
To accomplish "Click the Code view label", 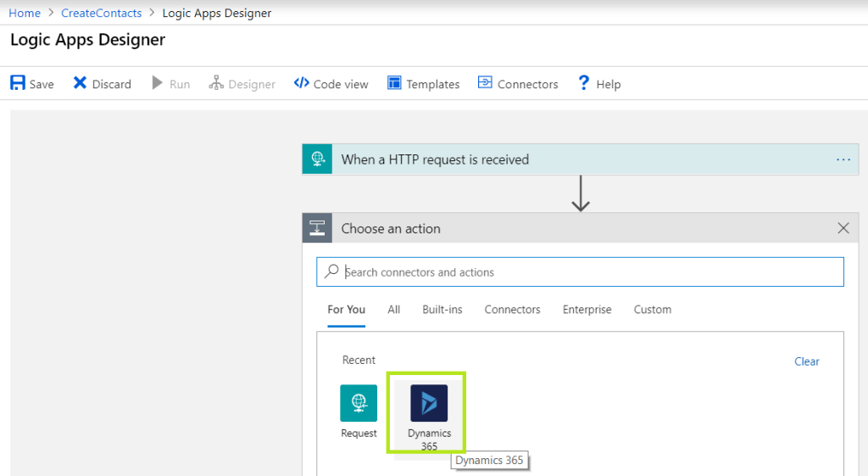I will point(341,84).
